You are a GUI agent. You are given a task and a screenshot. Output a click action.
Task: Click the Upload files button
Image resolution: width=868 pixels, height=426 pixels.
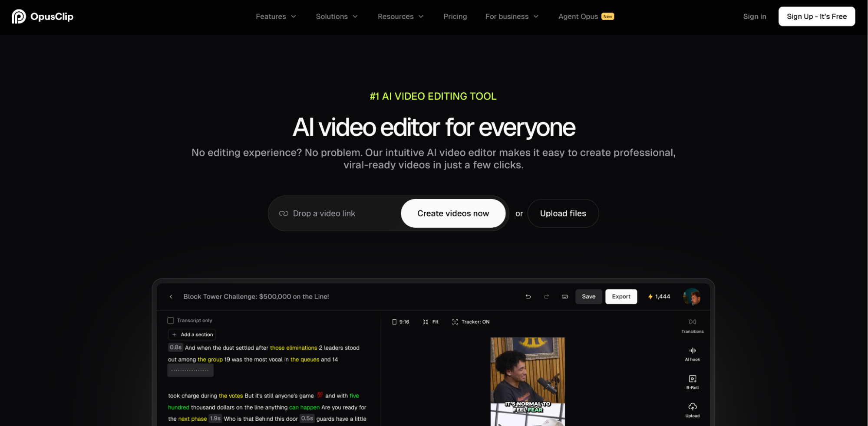pos(563,213)
